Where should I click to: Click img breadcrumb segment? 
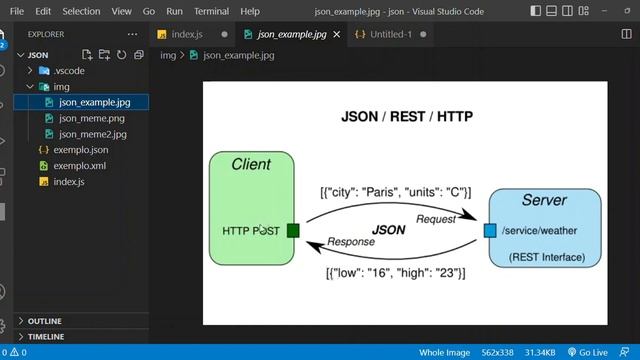pos(168,55)
